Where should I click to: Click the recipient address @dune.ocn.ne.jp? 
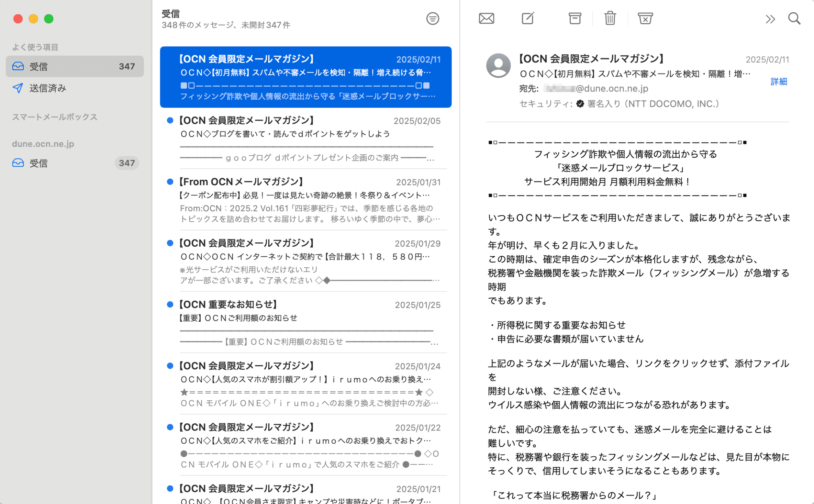(x=596, y=89)
